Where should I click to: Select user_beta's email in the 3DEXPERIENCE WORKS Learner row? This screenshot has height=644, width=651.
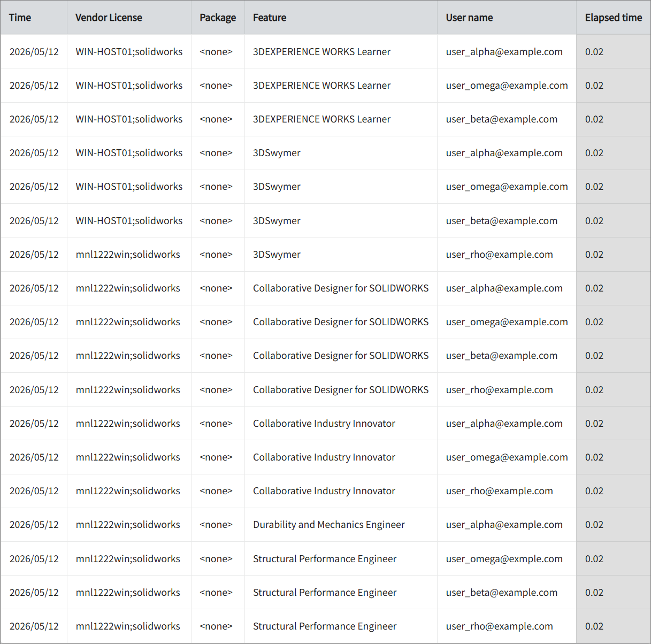pyautogui.click(x=502, y=119)
